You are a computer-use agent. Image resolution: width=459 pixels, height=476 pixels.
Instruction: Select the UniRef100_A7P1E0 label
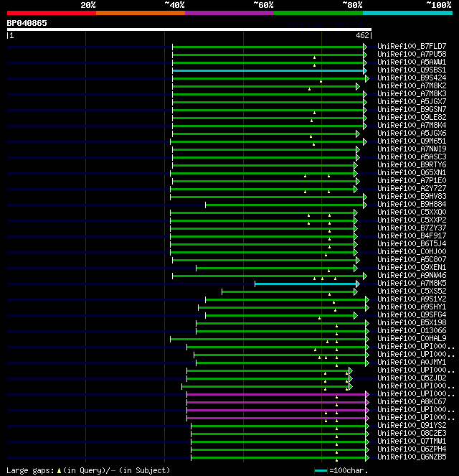pos(412,180)
